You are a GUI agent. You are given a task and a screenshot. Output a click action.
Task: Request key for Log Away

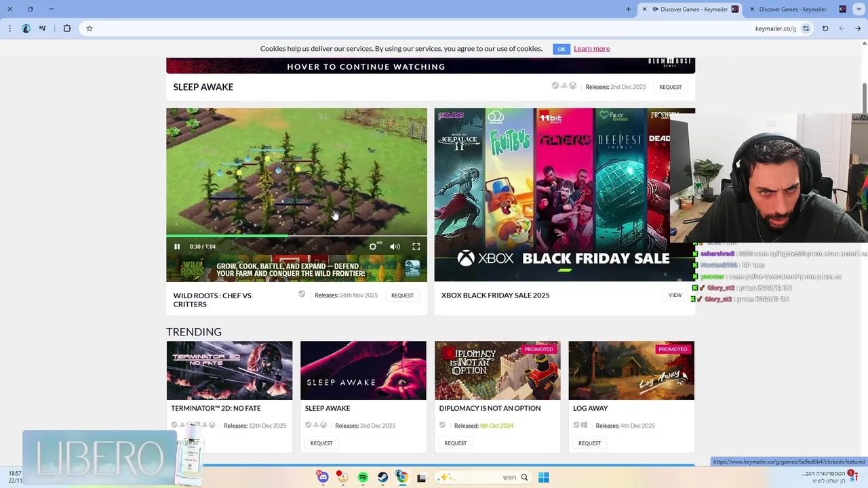[x=589, y=443]
